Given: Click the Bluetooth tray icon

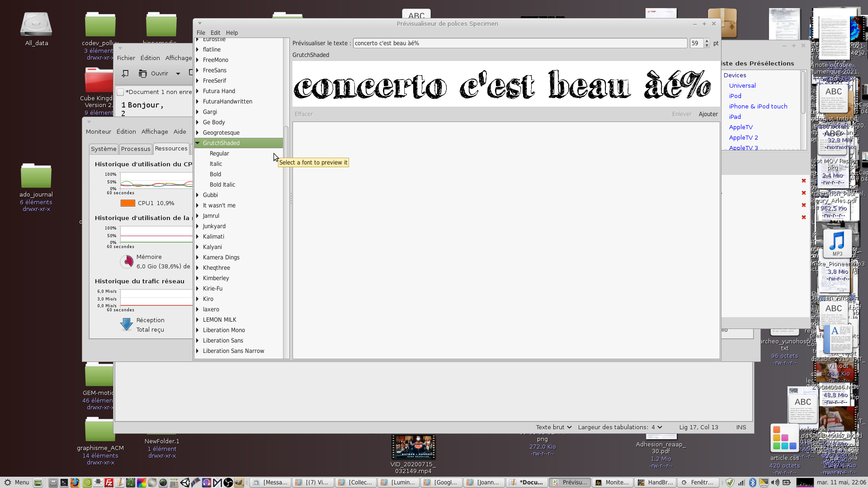Looking at the screenshot, I should 753,483.
